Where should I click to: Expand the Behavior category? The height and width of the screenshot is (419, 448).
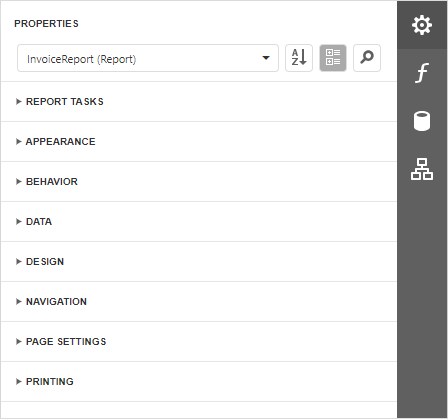click(x=199, y=182)
